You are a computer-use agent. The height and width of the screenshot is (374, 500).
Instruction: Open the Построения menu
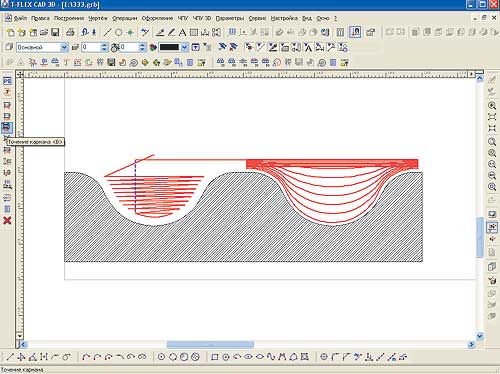click(69, 18)
